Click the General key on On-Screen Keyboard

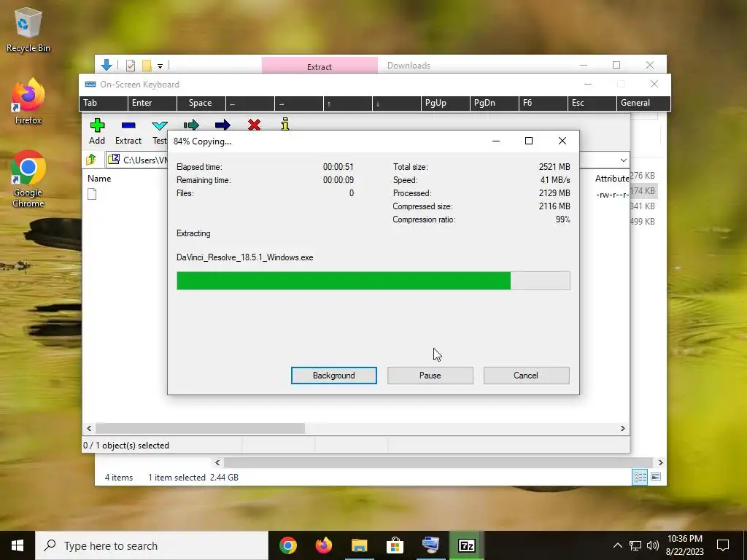click(x=643, y=103)
